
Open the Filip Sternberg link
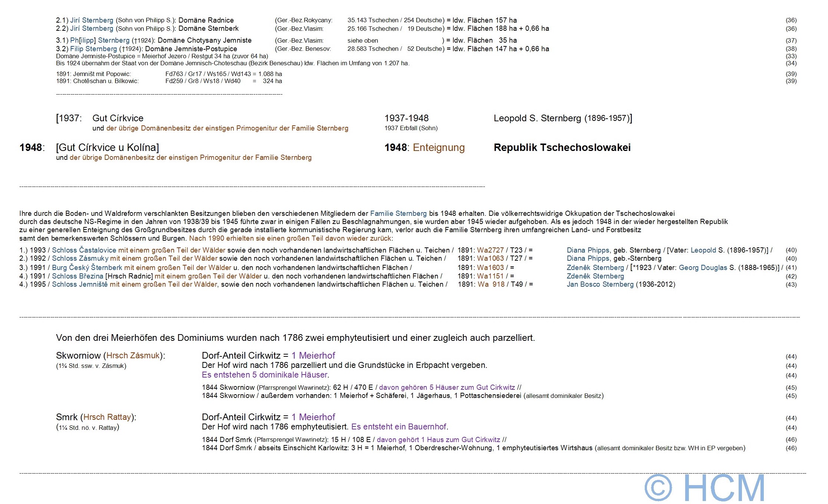tap(93, 49)
